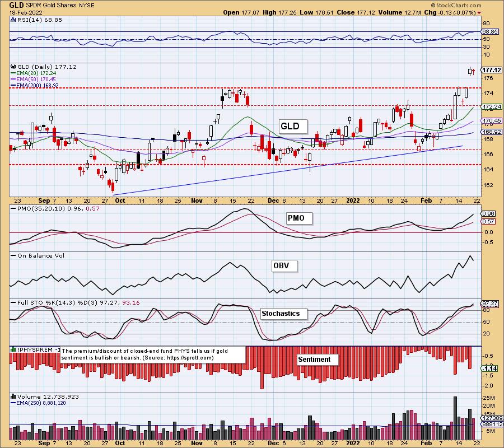
Task: Click the PMO annotation box
Action: pyautogui.click(x=298, y=218)
